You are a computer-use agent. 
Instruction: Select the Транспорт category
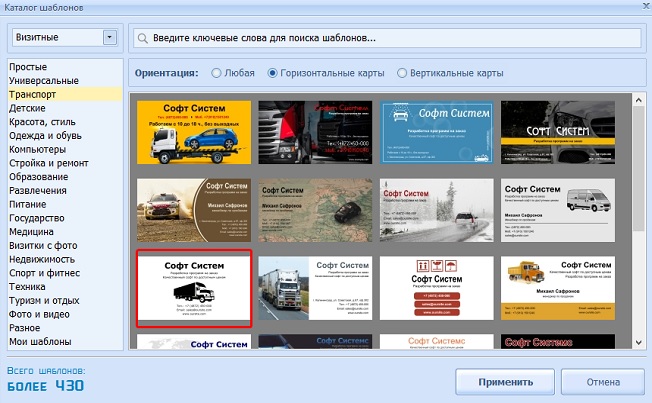pyautogui.click(x=65, y=94)
